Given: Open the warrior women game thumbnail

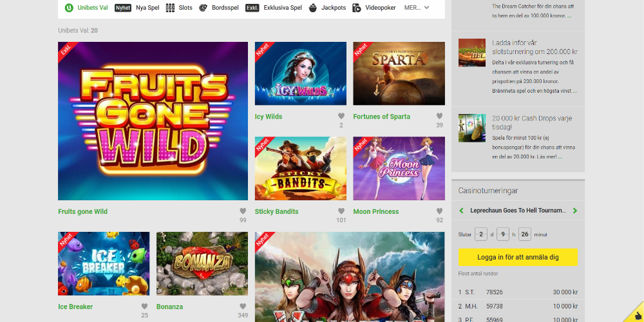Looking at the screenshot, I should click(x=350, y=277).
